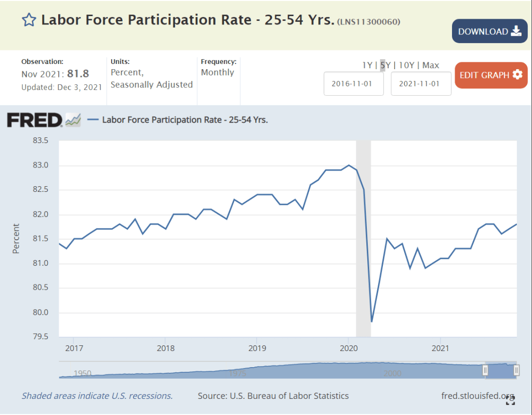532x415 pixels.
Task: Click the Labor Force Participation Rate legend label
Action: click(184, 120)
